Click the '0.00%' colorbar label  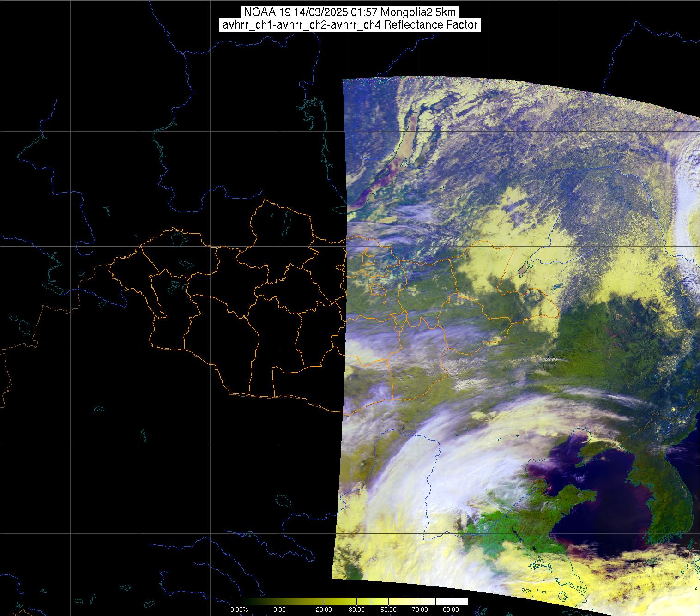pyautogui.click(x=239, y=610)
